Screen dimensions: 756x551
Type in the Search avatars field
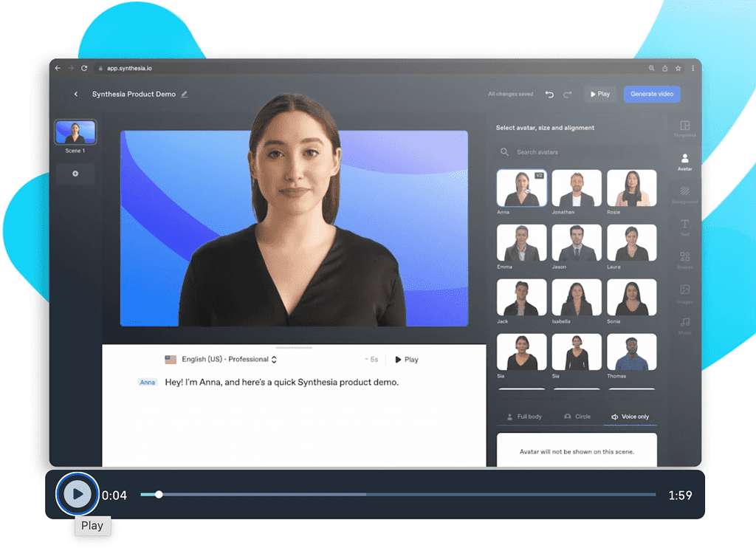click(576, 152)
